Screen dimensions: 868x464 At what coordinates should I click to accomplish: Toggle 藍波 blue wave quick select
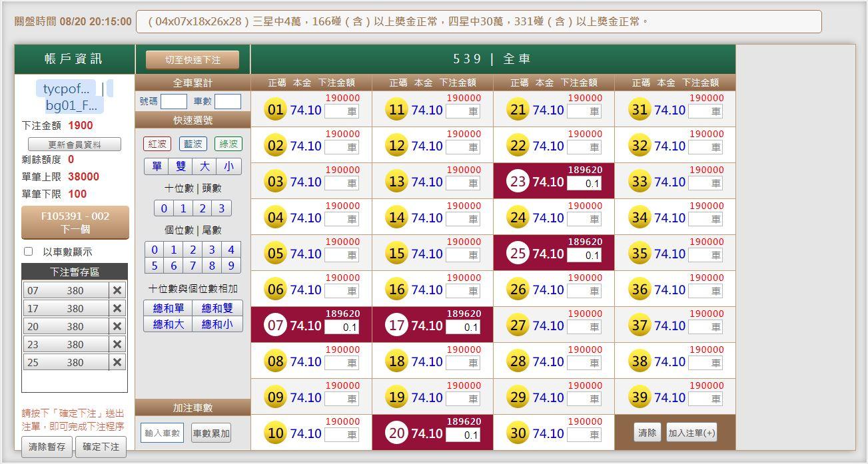[193, 144]
